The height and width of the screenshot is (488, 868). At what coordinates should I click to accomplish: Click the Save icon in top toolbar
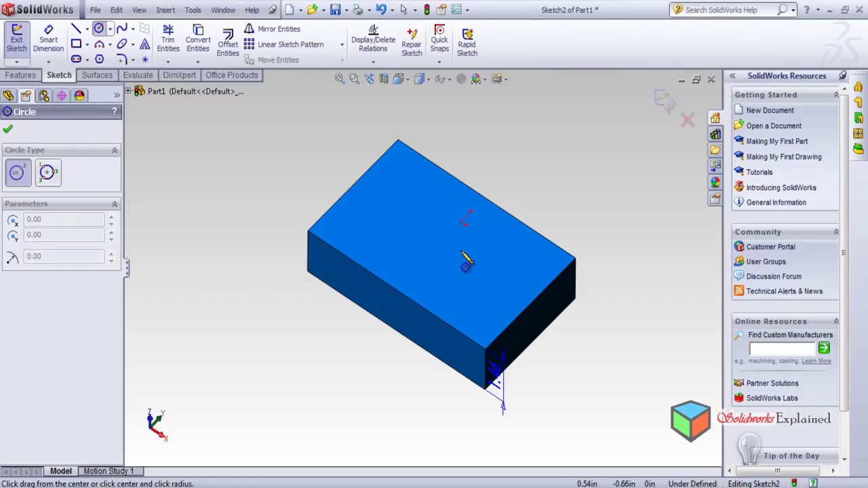pyautogui.click(x=335, y=9)
